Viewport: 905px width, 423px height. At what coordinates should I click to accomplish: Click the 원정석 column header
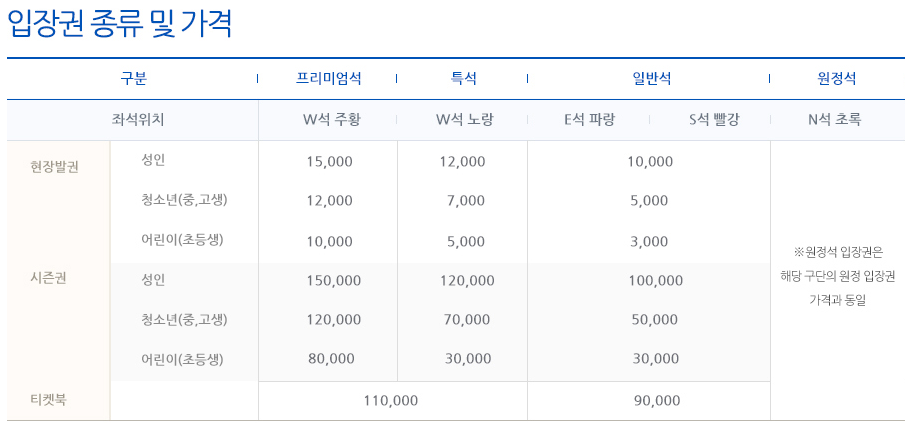(836, 78)
